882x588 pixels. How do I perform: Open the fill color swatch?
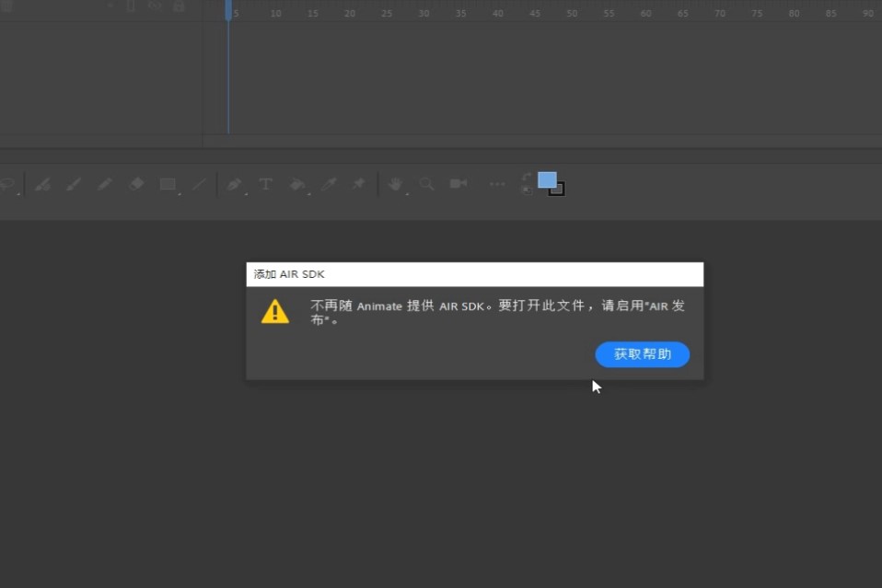click(x=547, y=179)
